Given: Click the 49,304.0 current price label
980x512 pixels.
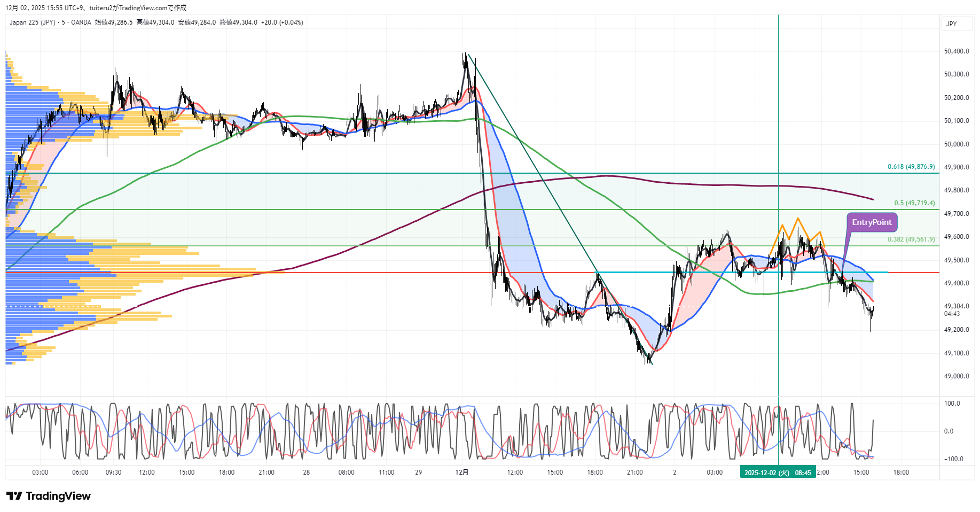Looking at the screenshot, I should (956, 306).
